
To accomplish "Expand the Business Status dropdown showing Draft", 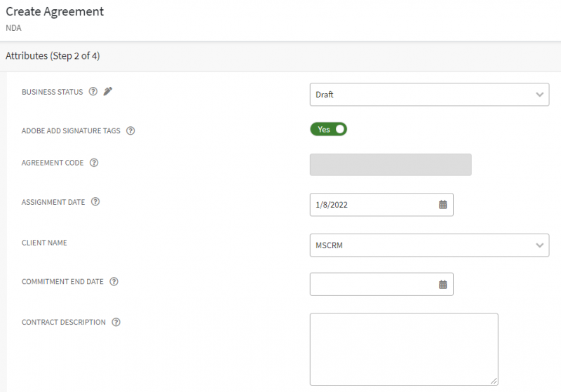I will pos(429,95).
